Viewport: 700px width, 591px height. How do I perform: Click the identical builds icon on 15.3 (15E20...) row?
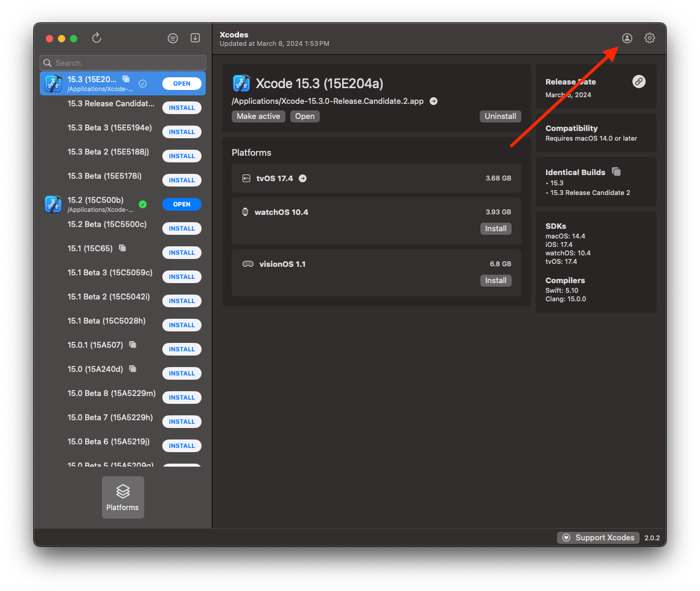click(x=126, y=79)
